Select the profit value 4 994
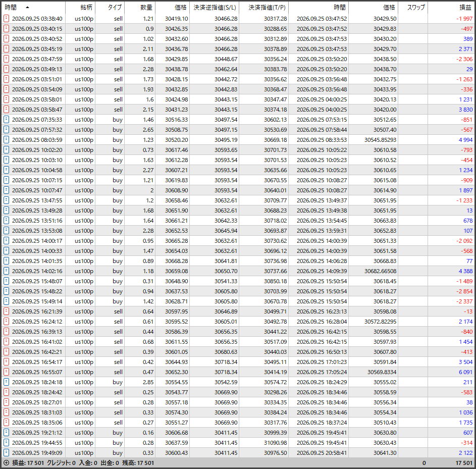The height and width of the screenshot is (469, 476). [466, 140]
